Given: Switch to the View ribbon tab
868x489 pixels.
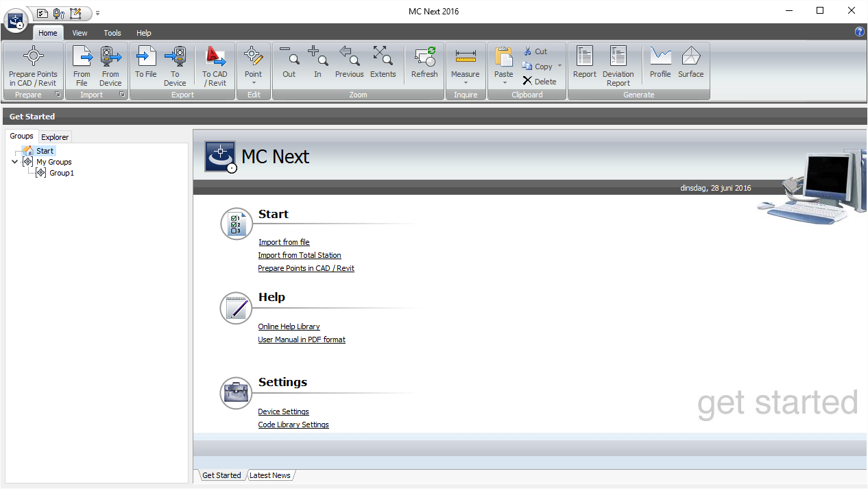Looking at the screenshot, I should (x=80, y=33).
